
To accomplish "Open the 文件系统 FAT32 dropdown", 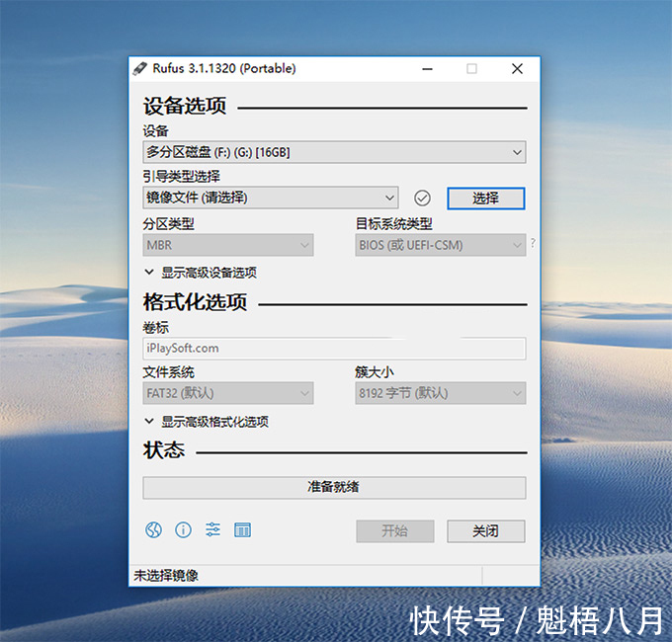I will click(x=228, y=393).
